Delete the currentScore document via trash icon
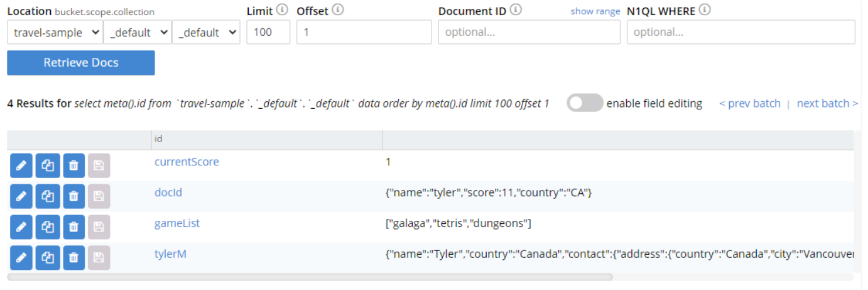Image resolution: width=868 pixels, height=290 pixels. pos(73,165)
